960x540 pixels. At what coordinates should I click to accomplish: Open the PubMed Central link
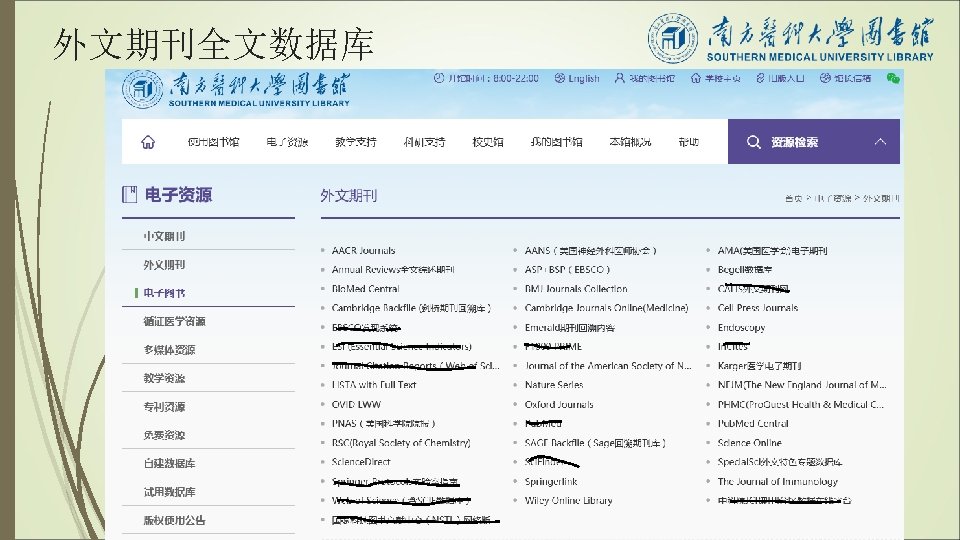point(753,424)
